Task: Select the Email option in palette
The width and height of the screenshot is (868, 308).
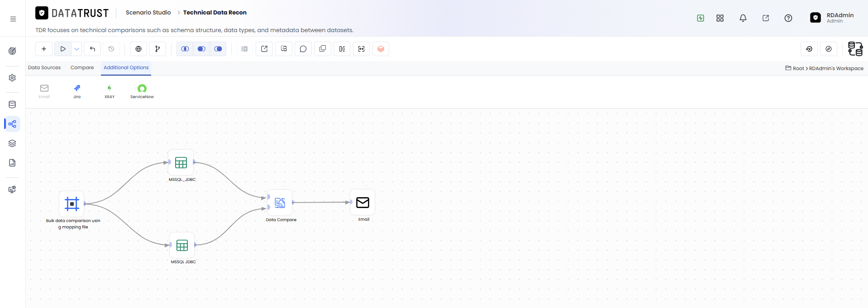Action: pos(44,91)
